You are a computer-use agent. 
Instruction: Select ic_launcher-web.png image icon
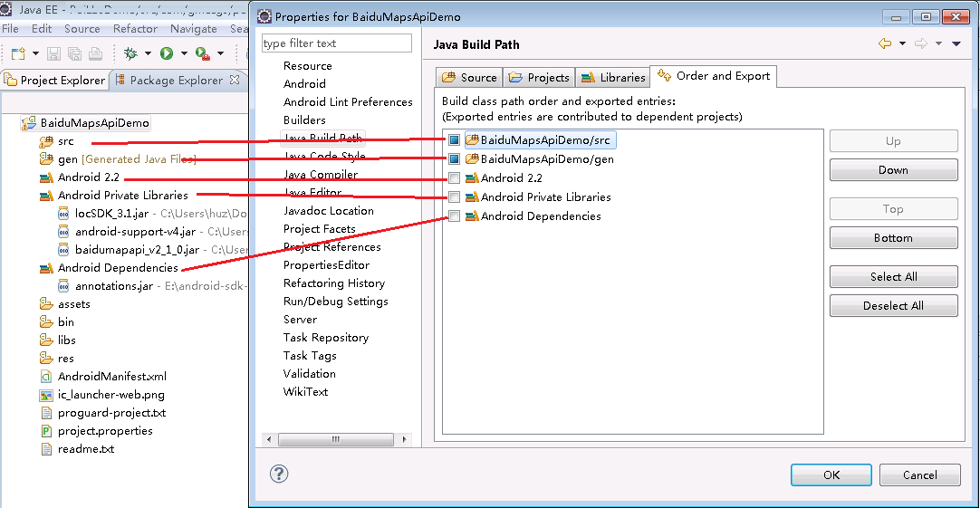coord(45,395)
